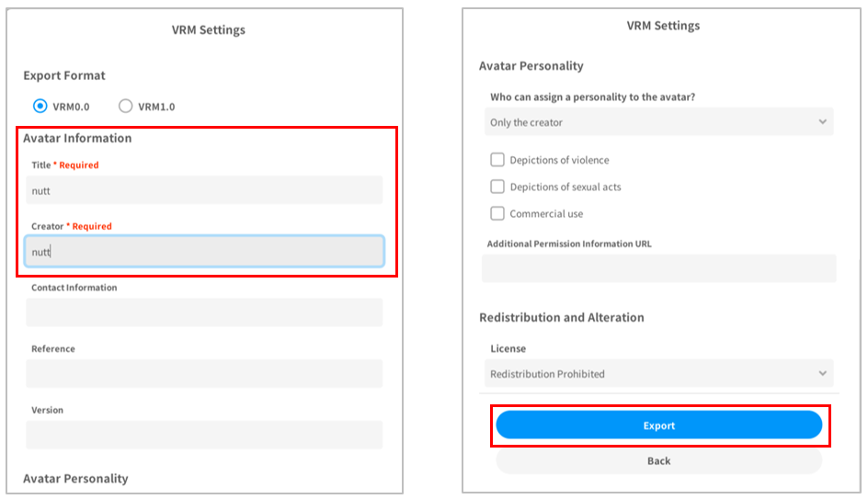This screenshot has width=868, height=499.
Task: Click the Contact Information field
Action: (x=204, y=312)
